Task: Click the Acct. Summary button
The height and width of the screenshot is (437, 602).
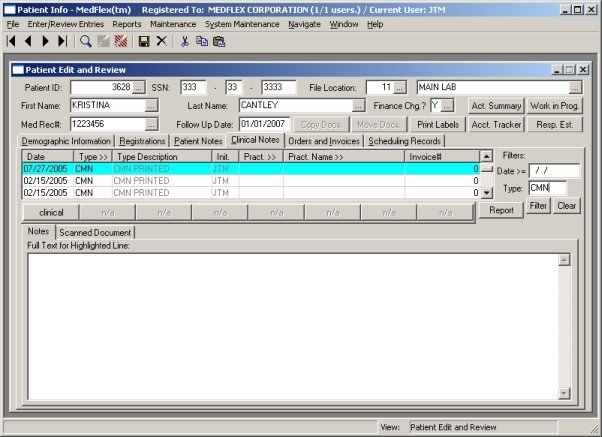Action: click(495, 106)
